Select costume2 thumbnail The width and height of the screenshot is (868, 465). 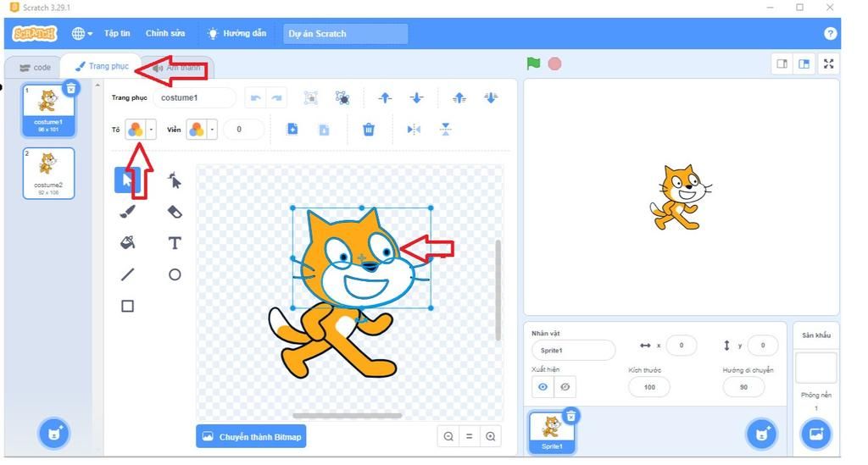pos(48,173)
